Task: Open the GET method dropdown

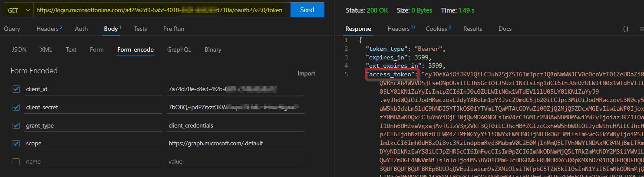Action: click(x=18, y=10)
